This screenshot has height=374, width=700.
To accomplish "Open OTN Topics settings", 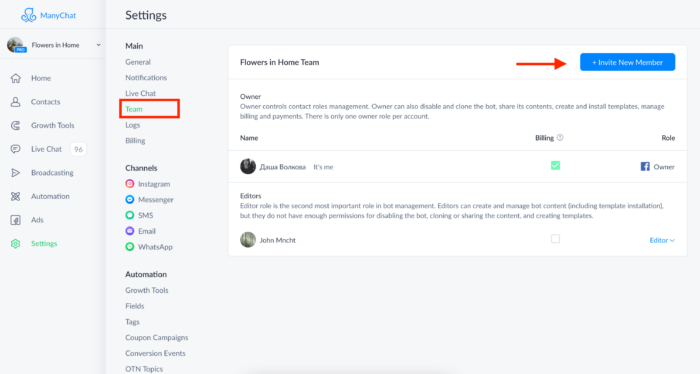I will coord(144,369).
